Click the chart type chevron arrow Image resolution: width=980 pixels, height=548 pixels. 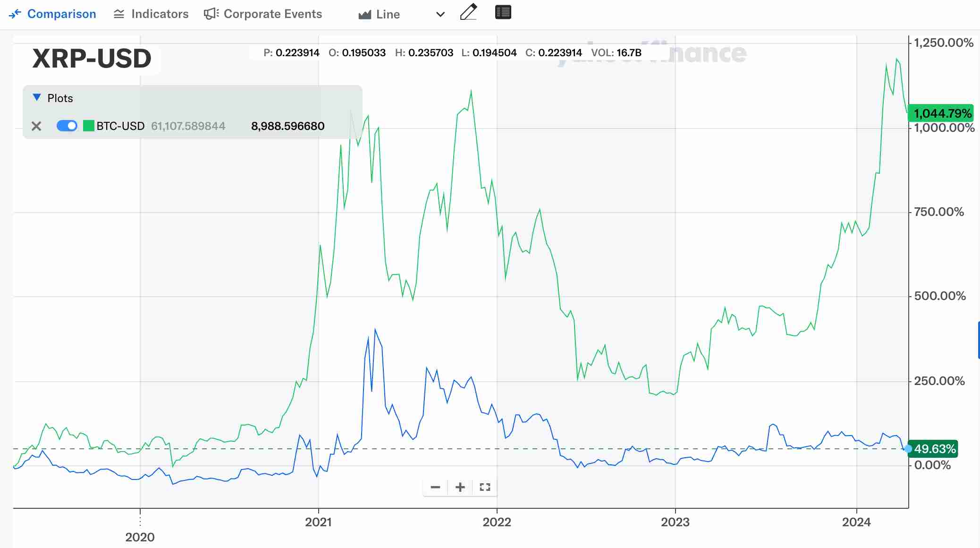(x=440, y=15)
